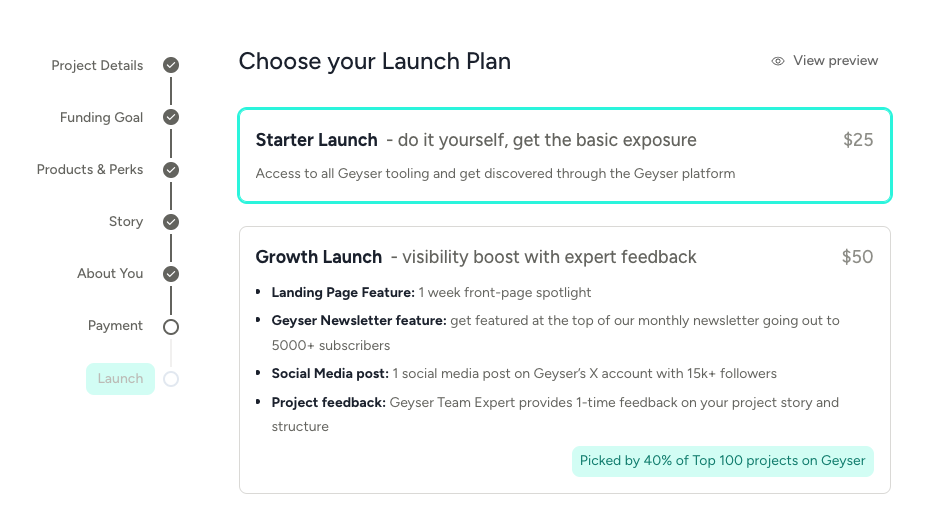The width and height of the screenshot is (940, 507).
Task: Click the Funding Goal checkmark step icon
Action: [x=171, y=118]
